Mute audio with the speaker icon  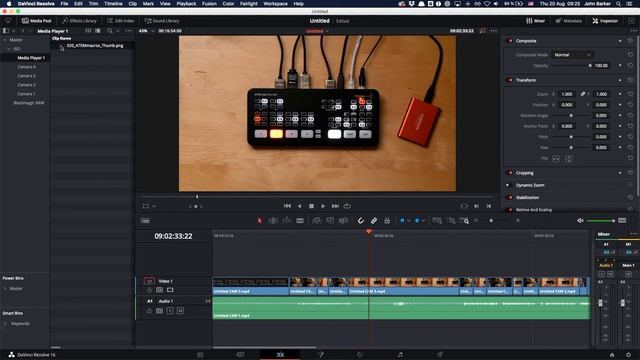pos(580,220)
